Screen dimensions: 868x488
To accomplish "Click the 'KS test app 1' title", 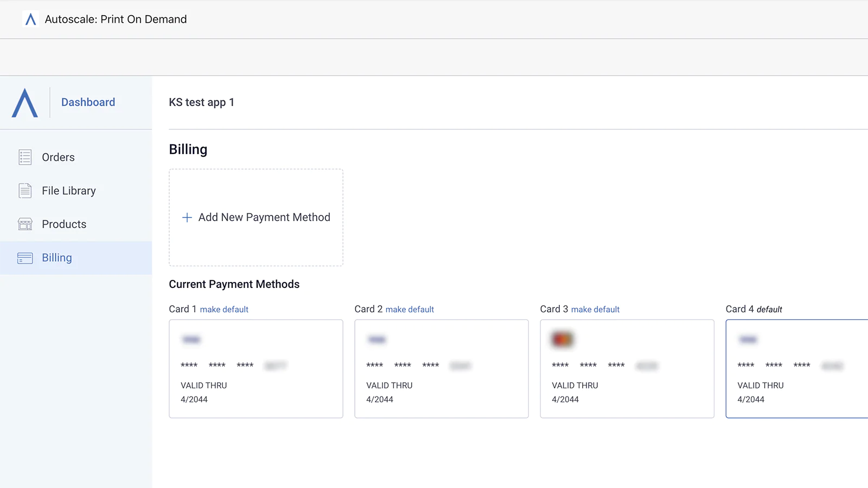I will (x=202, y=102).
